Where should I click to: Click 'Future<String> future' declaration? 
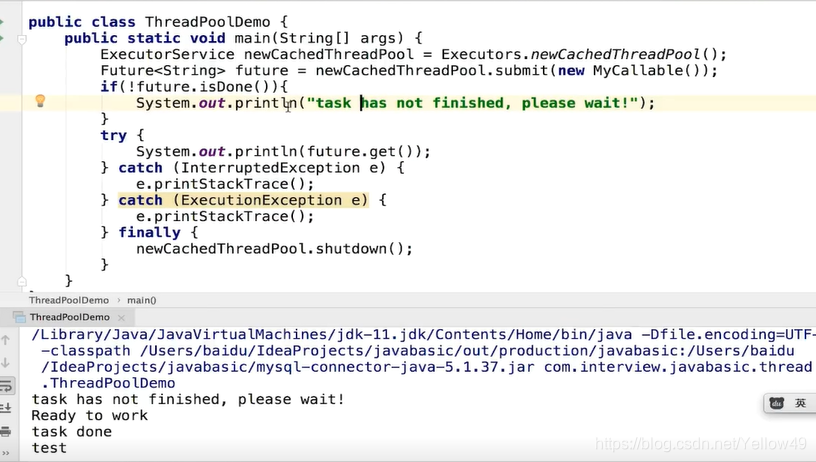click(x=194, y=71)
